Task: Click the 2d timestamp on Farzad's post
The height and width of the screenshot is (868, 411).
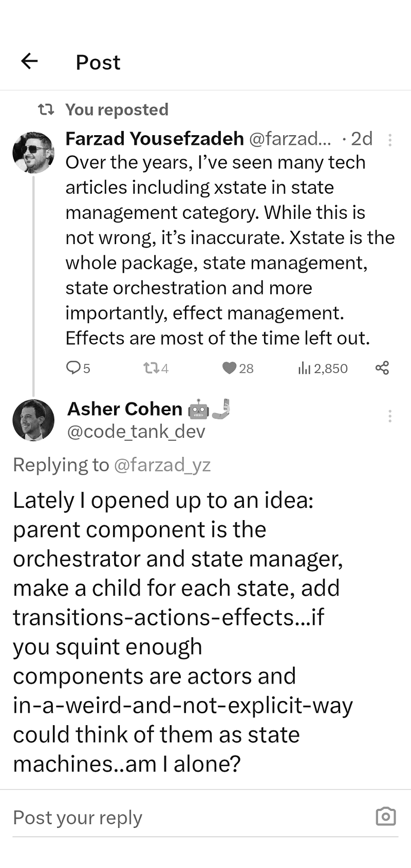Action: click(x=361, y=139)
